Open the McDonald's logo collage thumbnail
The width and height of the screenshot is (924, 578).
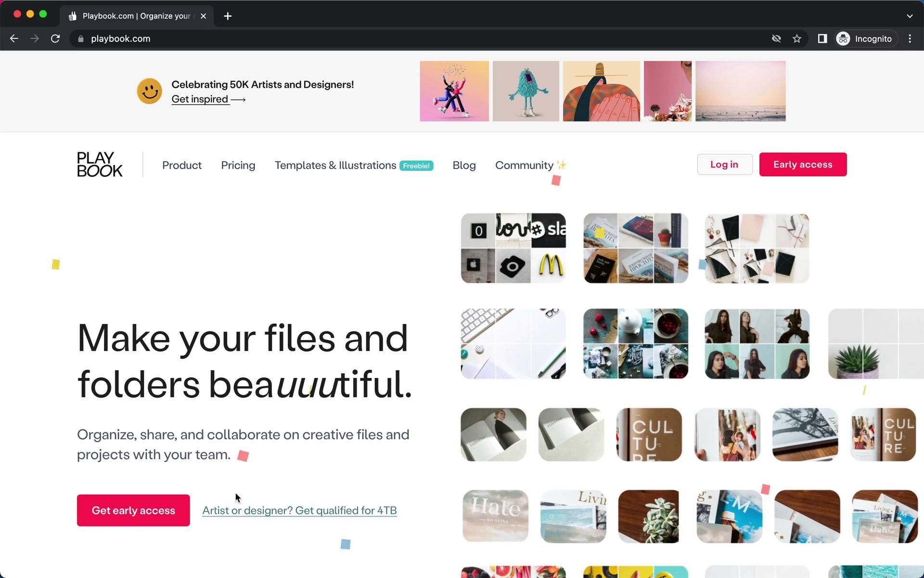[513, 248]
